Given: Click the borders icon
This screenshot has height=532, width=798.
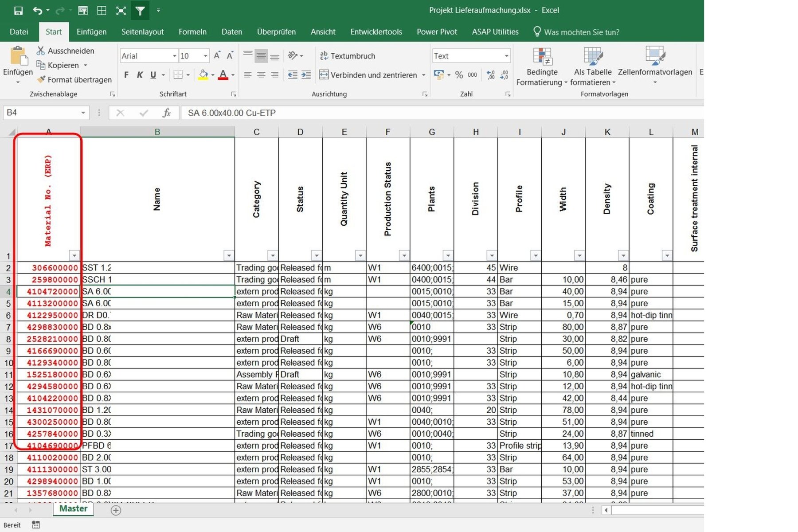Looking at the screenshot, I should coord(178,75).
